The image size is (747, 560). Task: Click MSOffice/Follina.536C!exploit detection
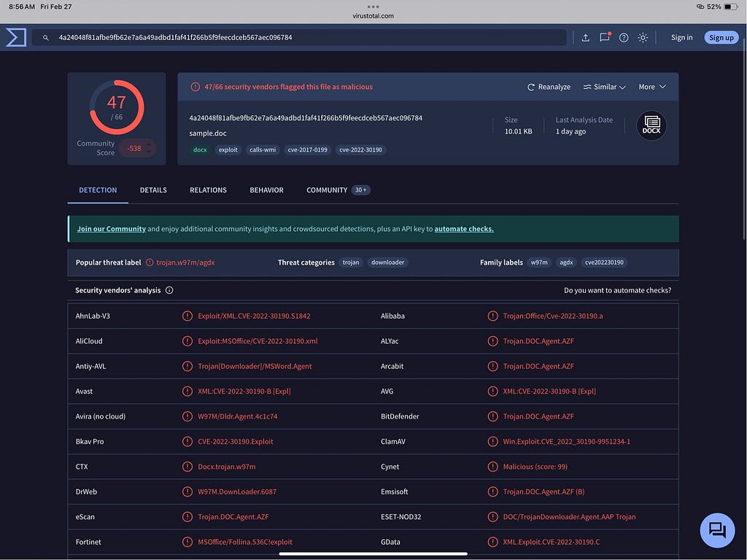click(245, 542)
